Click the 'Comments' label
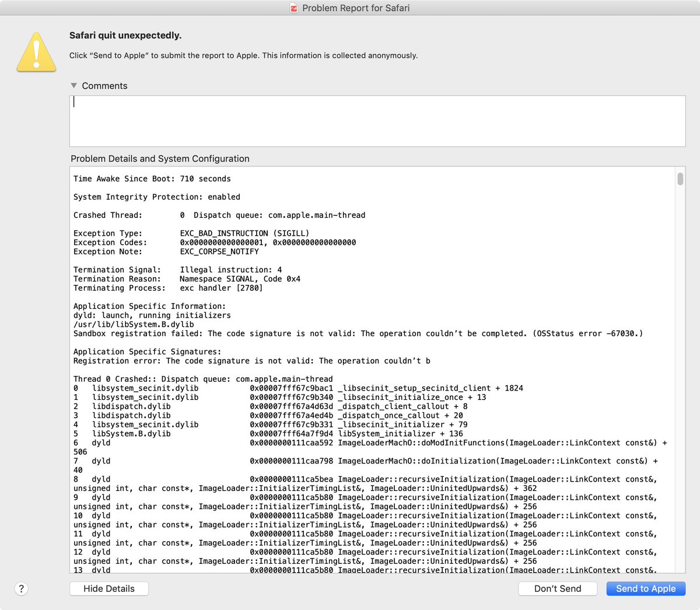Viewport: 700px width, 610px height. (104, 85)
